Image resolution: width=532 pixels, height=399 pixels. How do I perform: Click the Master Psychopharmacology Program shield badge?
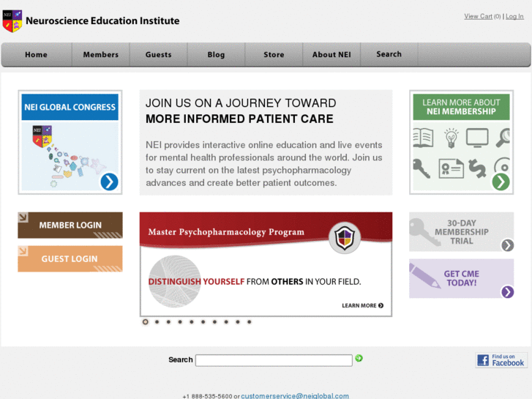(x=345, y=238)
